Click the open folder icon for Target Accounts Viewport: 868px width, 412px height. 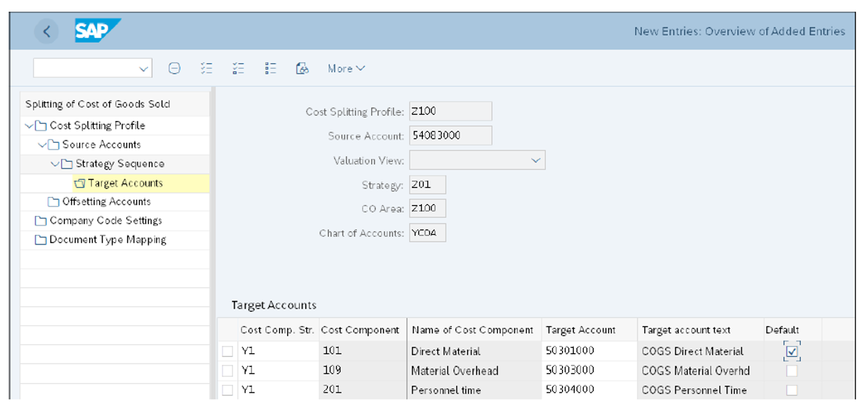[80, 183]
